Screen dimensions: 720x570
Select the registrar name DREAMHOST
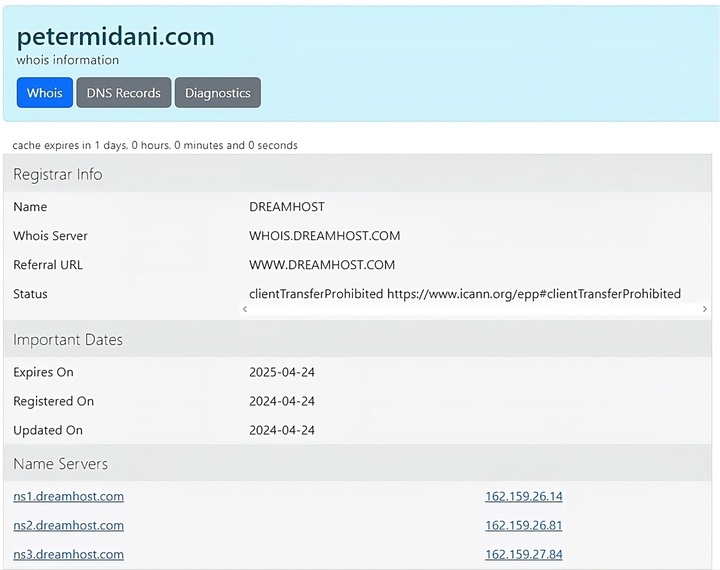tap(287, 207)
